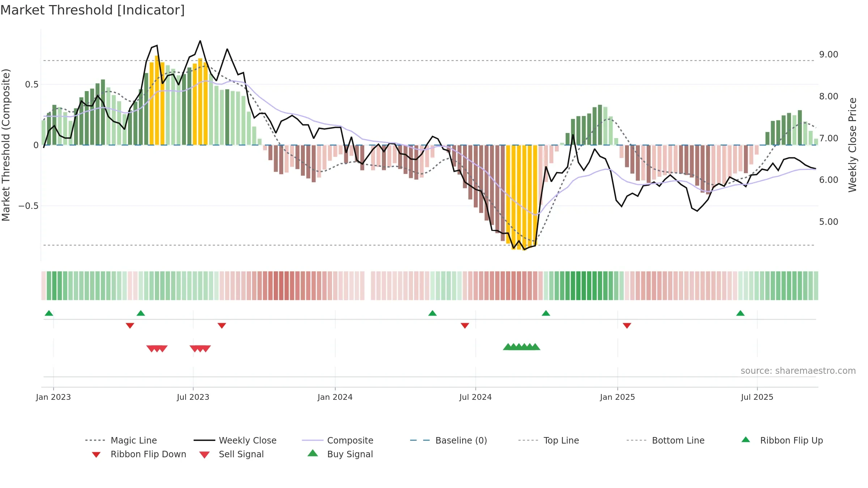This screenshot has height=488, width=868.
Task: Toggle the Weekly Close legend entry
Action: pyautogui.click(x=235, y=440)
